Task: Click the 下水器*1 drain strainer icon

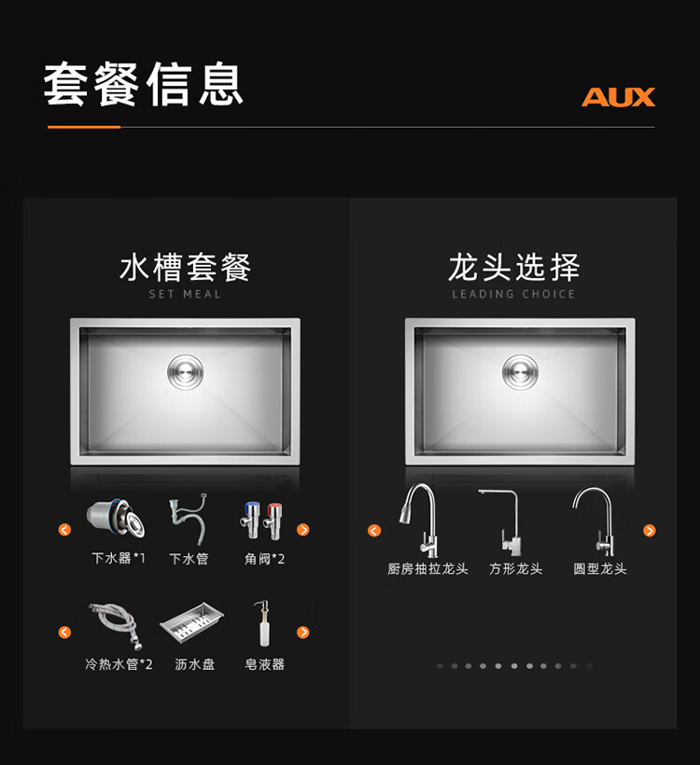Action: pos(116,519)
